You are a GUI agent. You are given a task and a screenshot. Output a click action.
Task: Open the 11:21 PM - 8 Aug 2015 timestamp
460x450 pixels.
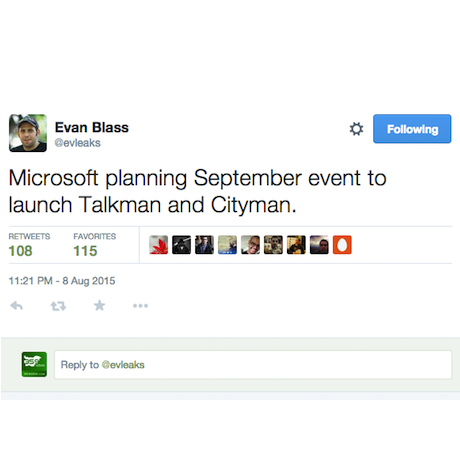click(62, 281)
